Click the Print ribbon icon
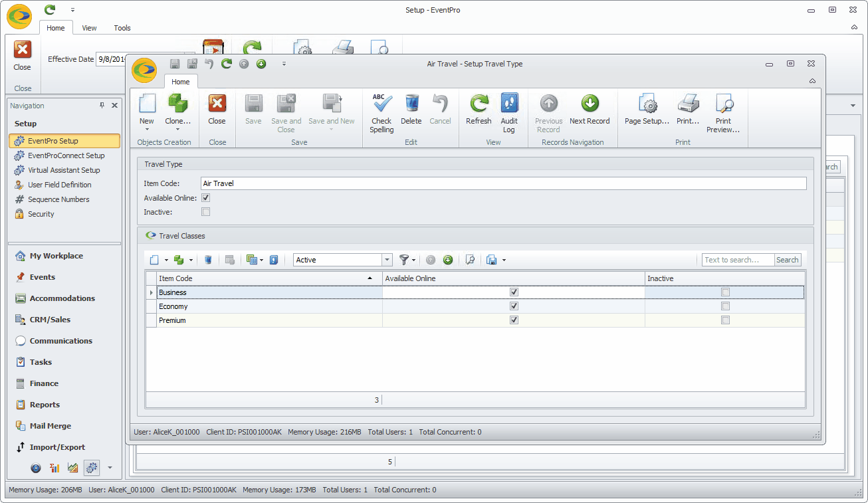868x503 pixels. coord(688,104)
